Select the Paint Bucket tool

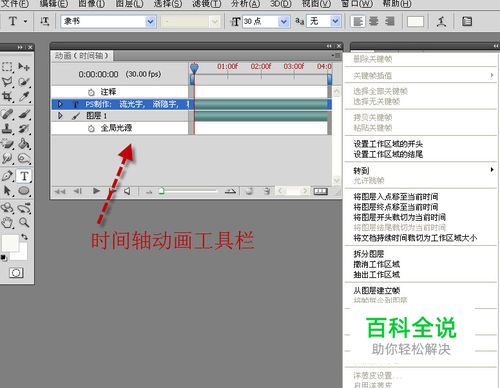24,144
